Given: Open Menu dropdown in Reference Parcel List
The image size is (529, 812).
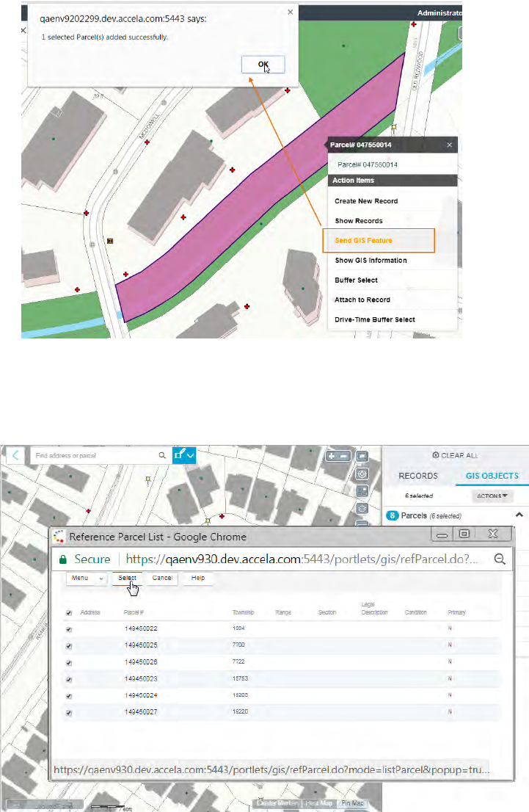Looking at the screenshot, I should coord(86,578).
